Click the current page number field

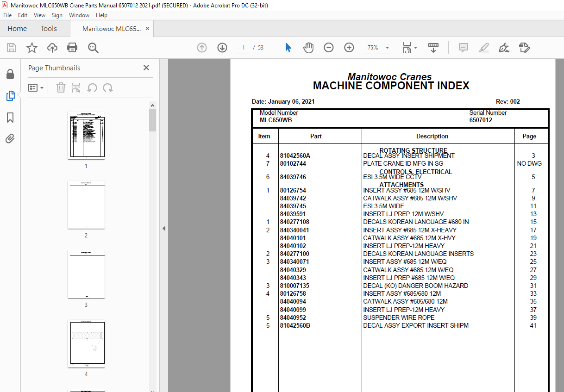point(244,48)
